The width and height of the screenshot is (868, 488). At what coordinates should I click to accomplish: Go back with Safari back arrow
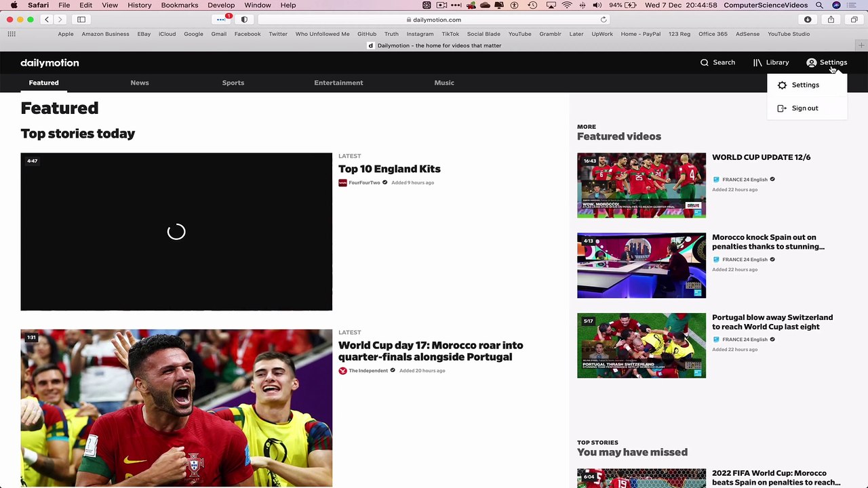(47, 20)
